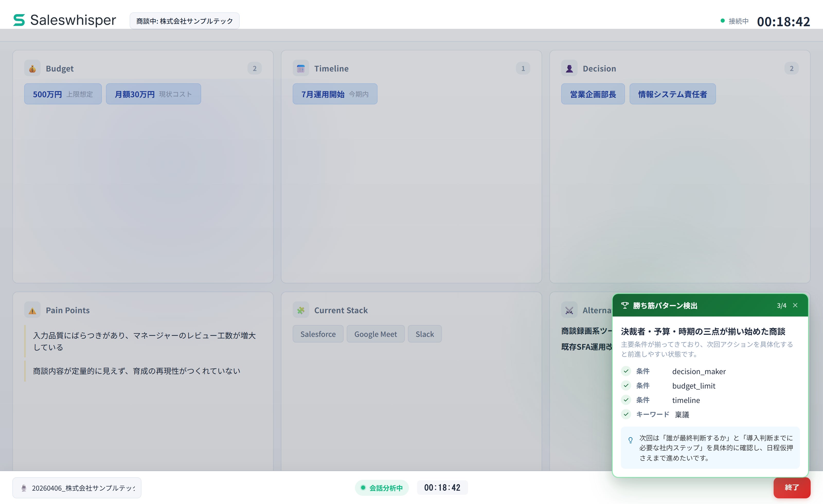Click the Budget money bag icon
The width and height of the screenshot is (823, 504).
pyautogui.click(x=32, y=68)
